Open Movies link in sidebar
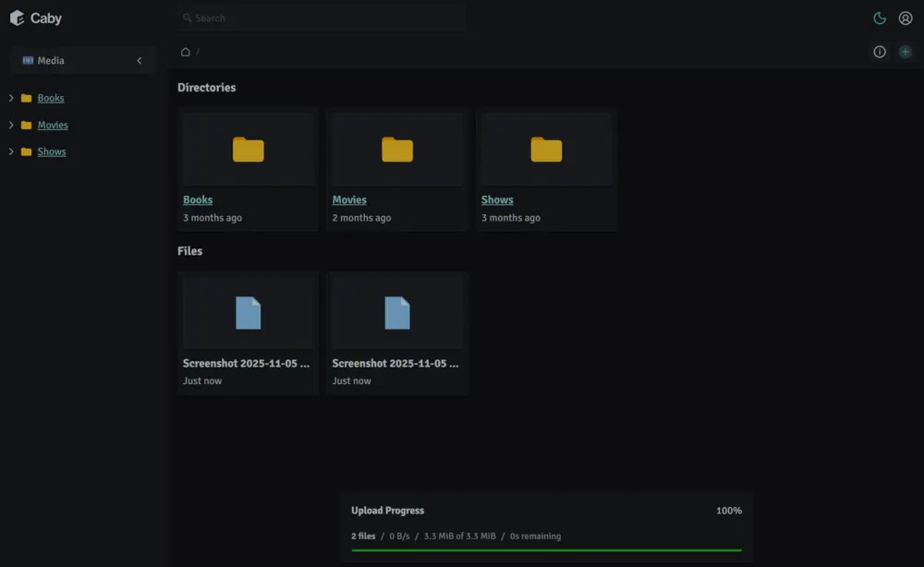 point(53,125)
